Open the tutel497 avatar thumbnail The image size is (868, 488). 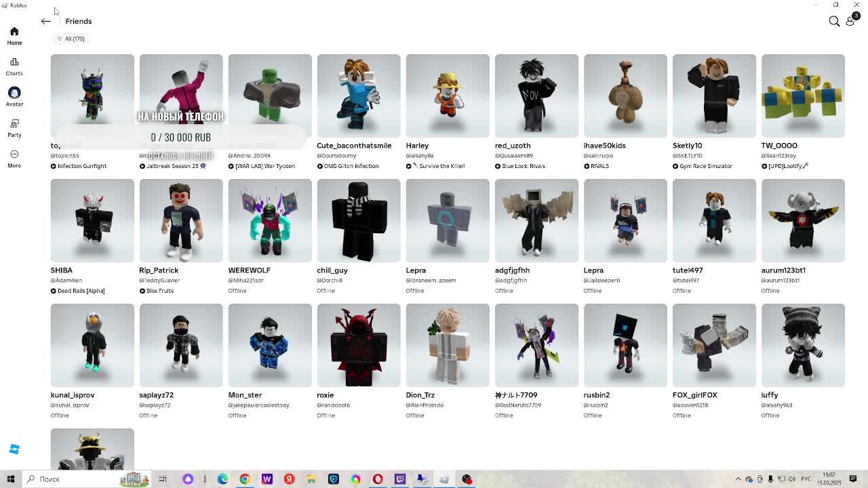click(x=714, y=220)
